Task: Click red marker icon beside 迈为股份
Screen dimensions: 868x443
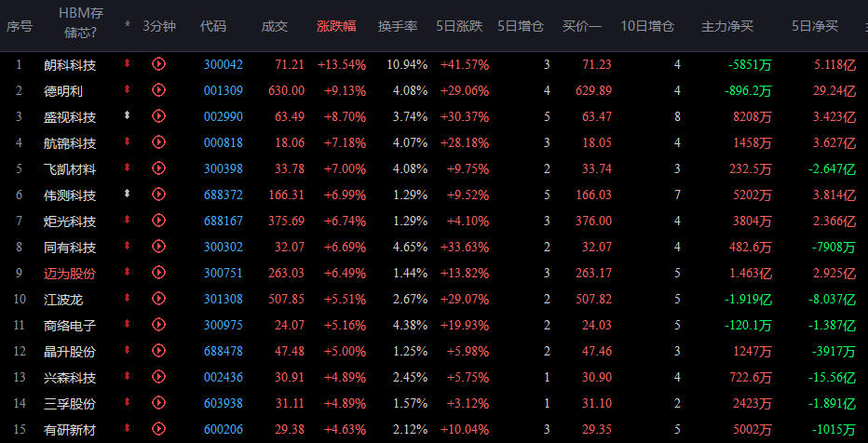Action: pos(128,272)
